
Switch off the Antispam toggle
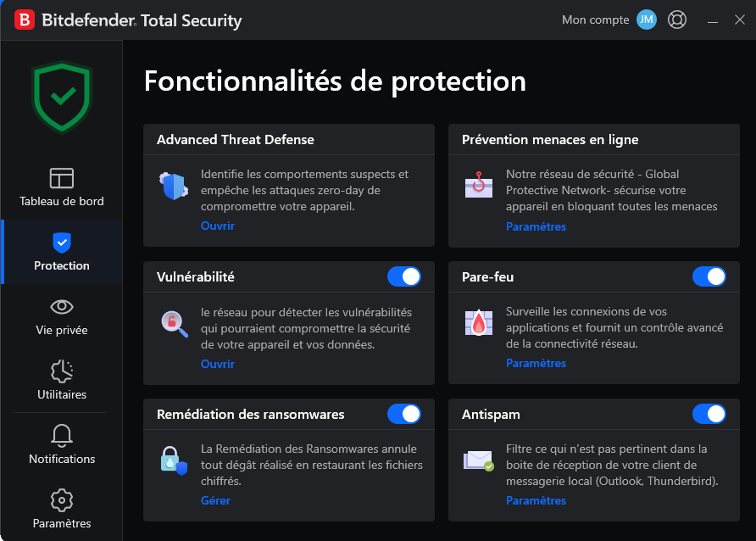(x=709, y=414)
